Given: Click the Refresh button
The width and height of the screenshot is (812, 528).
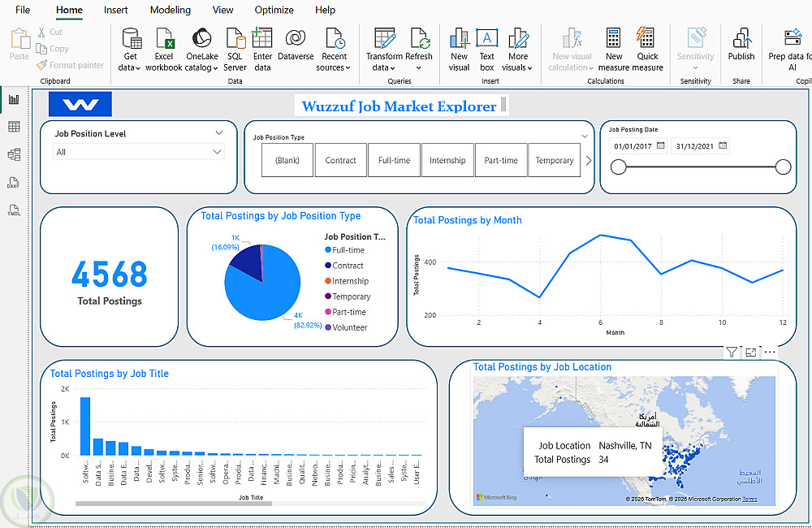Looking at the screenshot, I should click(418, 50).
